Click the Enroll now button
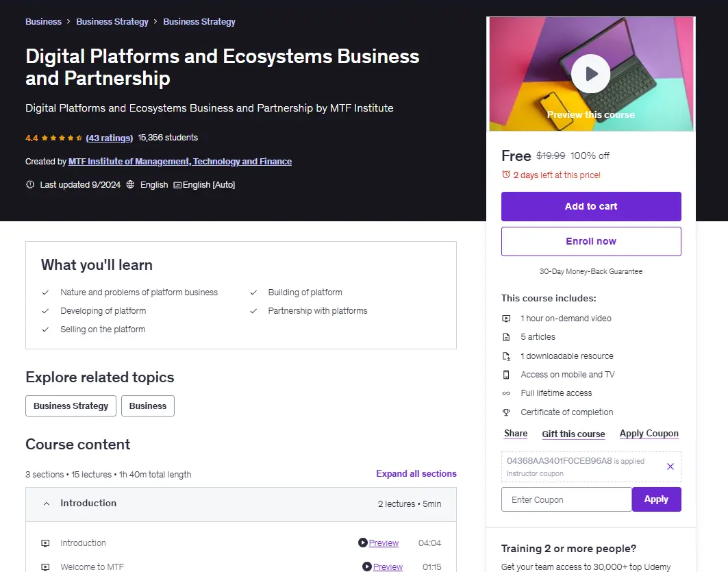This screenshot has width=728, height=572. pos(591,241)
